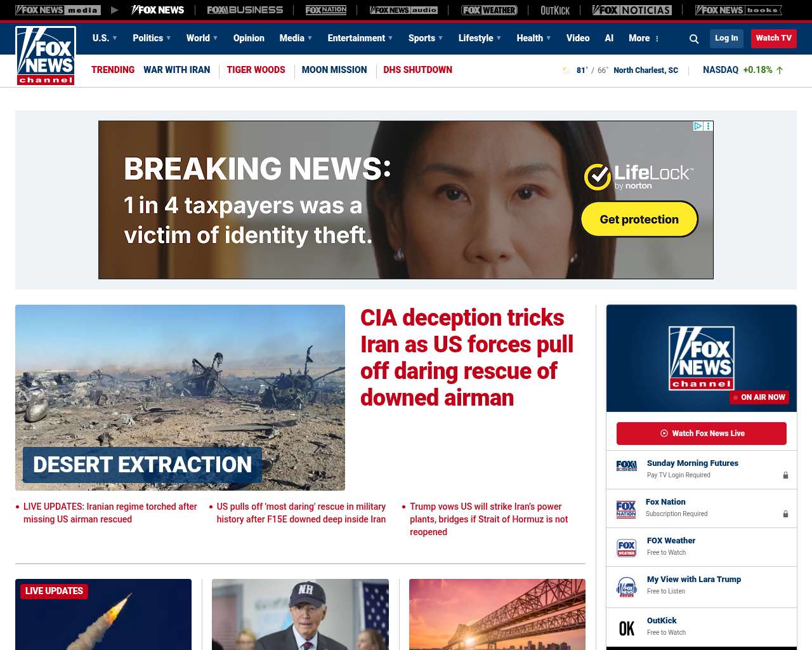Image resolution: width=812 pixels, height=650 pixels.
Task: Open the man in NH cap thumbnail
Action: [300, 614]
